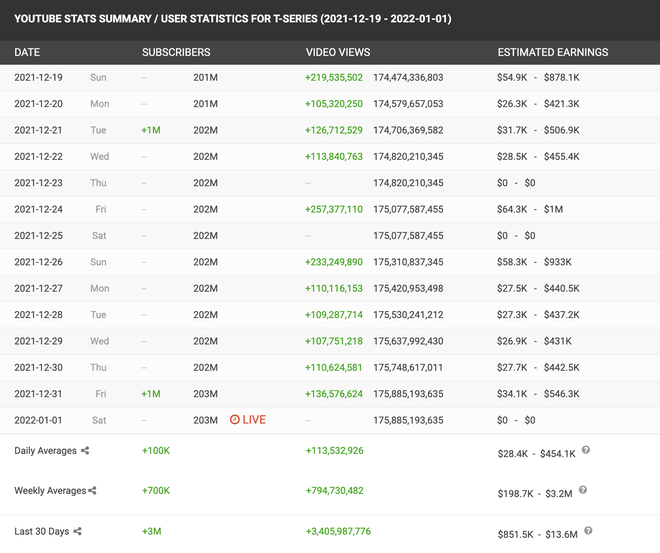The width and height of the screenshot is (660, 553).
Task: Click the Weekly Averages label
Action: [50, 491]
